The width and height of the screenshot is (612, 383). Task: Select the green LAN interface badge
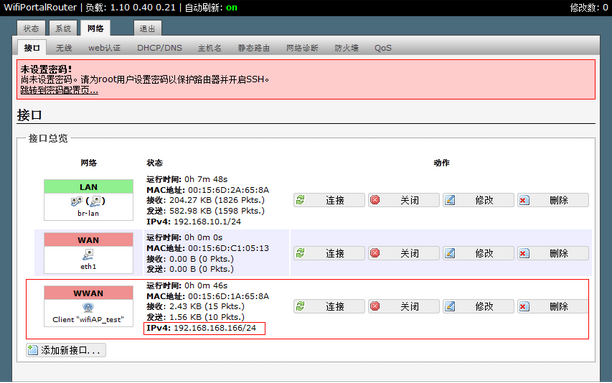click(x=89, y=187)
